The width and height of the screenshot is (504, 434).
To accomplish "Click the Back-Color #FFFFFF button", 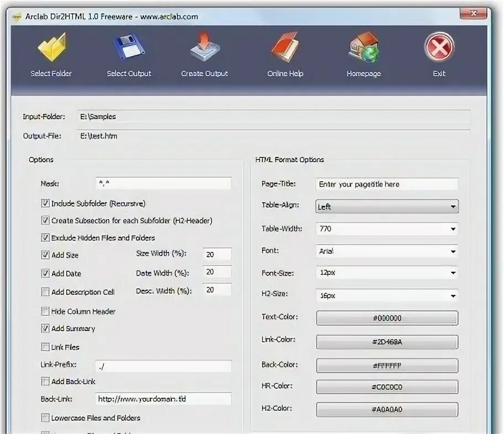I will tap(387, 366).
